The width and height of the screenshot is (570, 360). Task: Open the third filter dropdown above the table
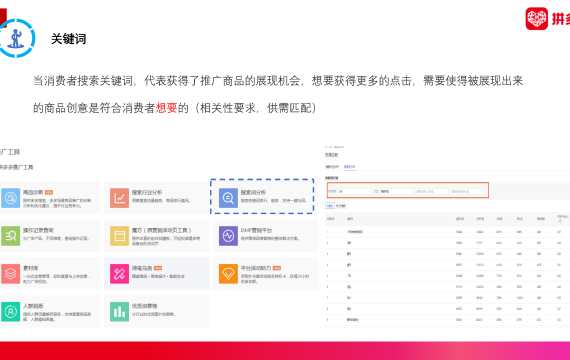431,191
